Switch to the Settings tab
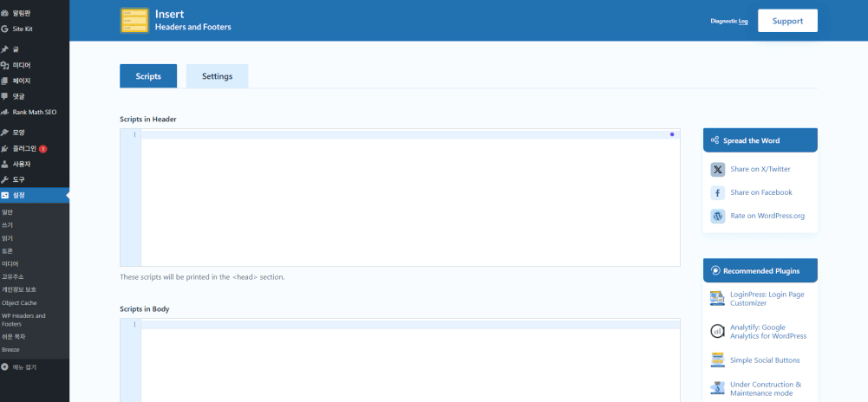This screenshot has height=402, width=868. [217, 76]
